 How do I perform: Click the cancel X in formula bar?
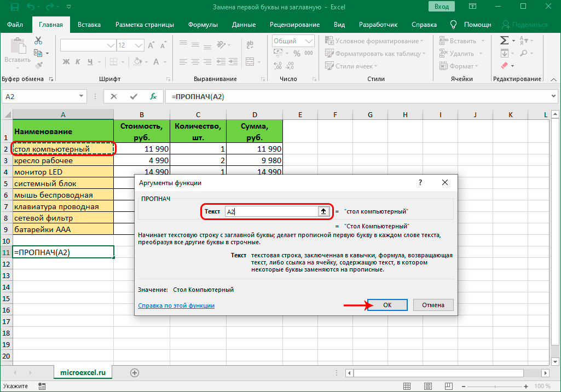pyautogui.click(x=114, y=96)
